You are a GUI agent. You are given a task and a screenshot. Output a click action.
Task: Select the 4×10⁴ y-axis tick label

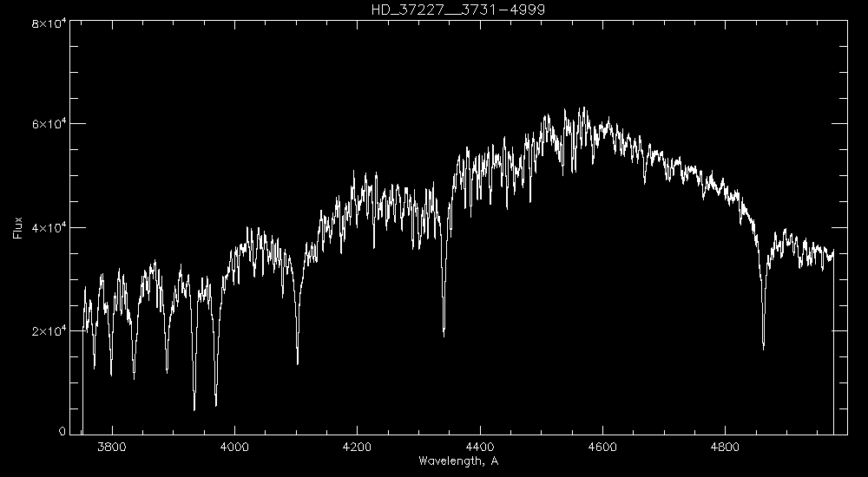49,227
